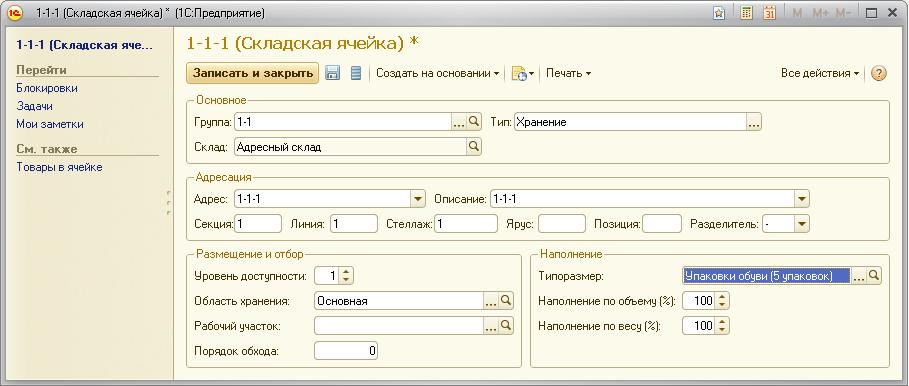Click the Группа input field
Screen dimensions: 909x386
pos(343,122)
